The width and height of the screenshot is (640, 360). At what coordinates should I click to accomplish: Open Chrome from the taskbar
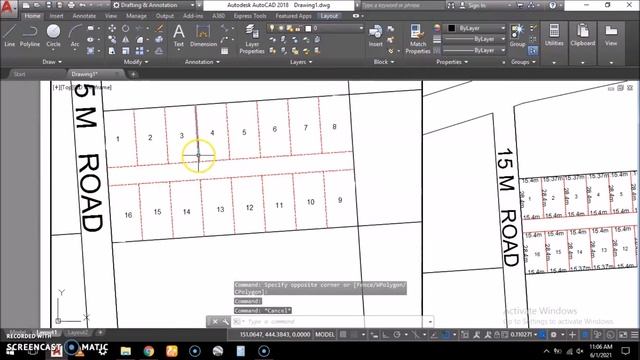(149, 351)
